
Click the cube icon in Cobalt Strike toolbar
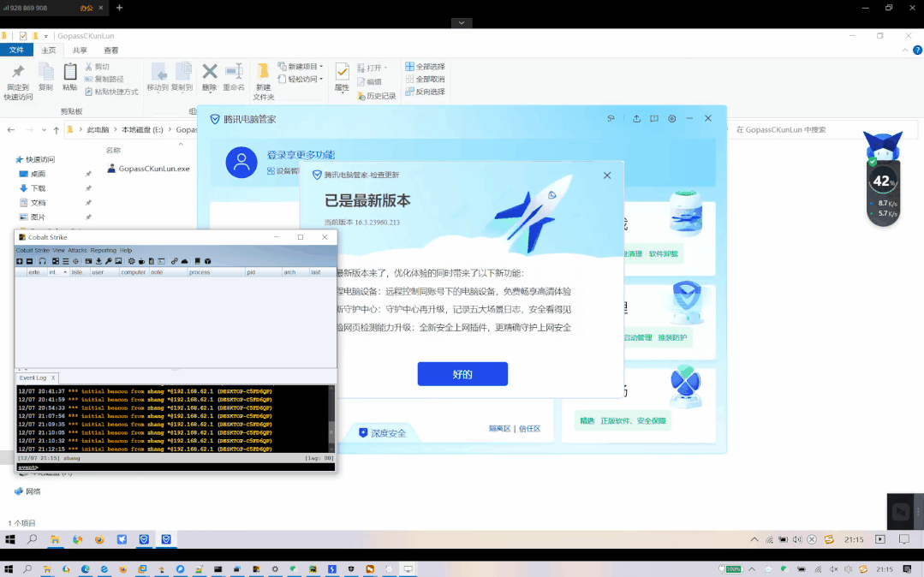(207, 261)
